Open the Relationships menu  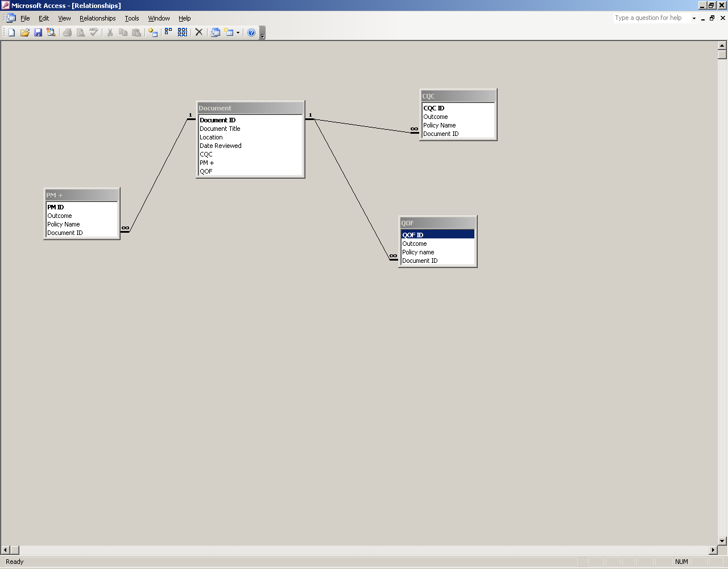point(98,18)
